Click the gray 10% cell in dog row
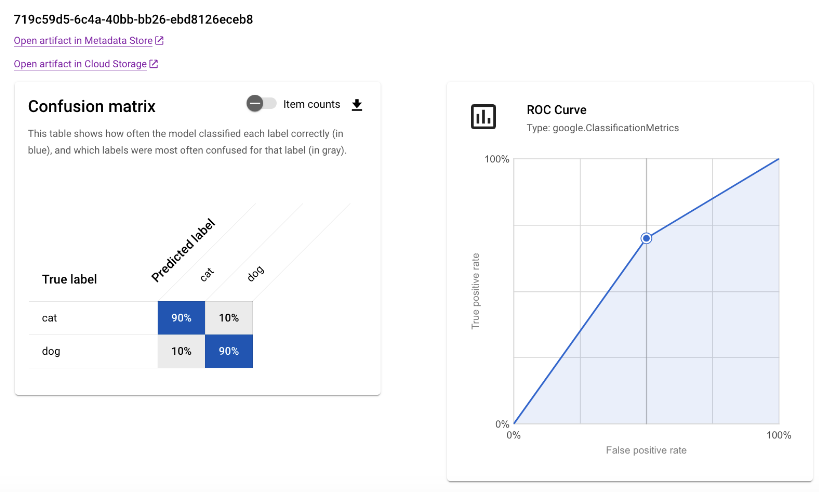The width and height of the screenshot is (819, 492). (181, 351)
